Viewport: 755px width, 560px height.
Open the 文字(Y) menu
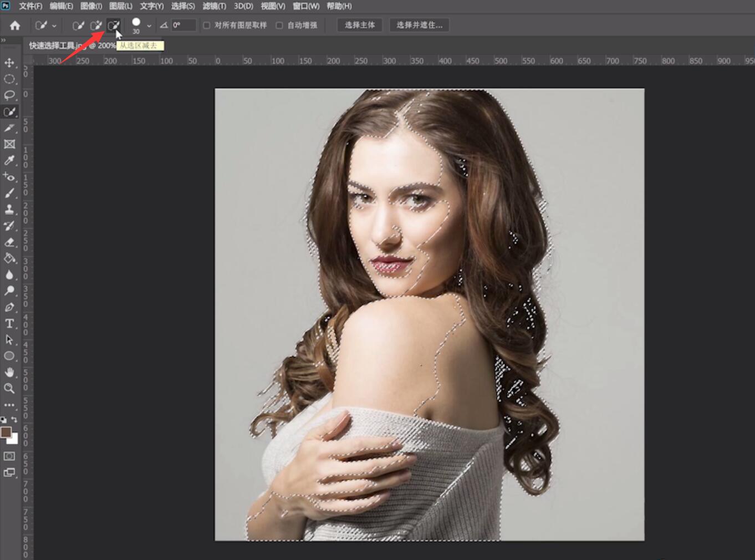tap(152, 6)
